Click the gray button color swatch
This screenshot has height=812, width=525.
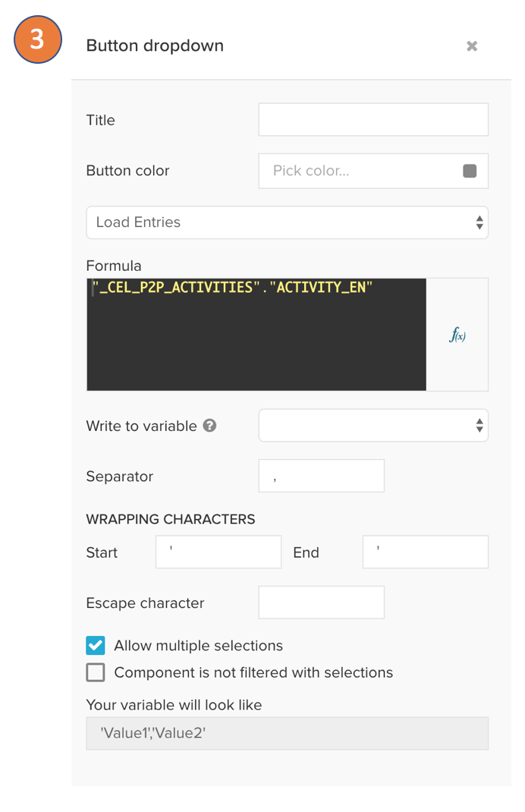click(470, 171)
